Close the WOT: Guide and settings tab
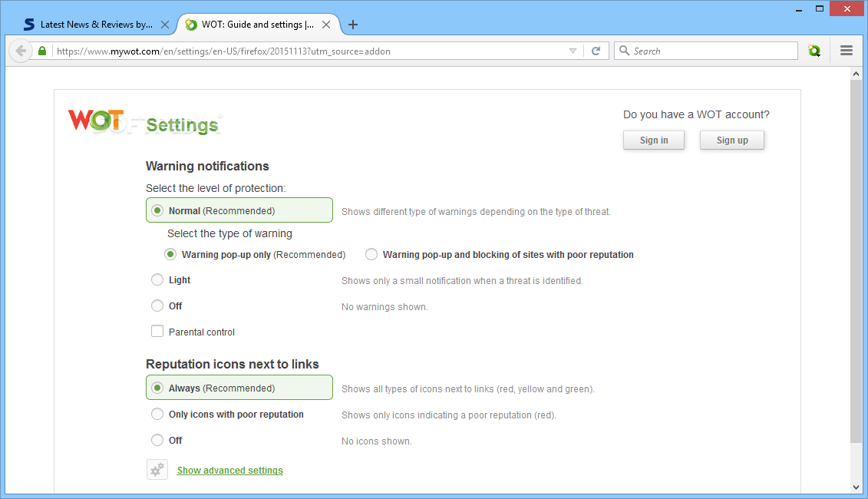Image resolution: width=868 pixels, height=499 pixels. (326, 25)
